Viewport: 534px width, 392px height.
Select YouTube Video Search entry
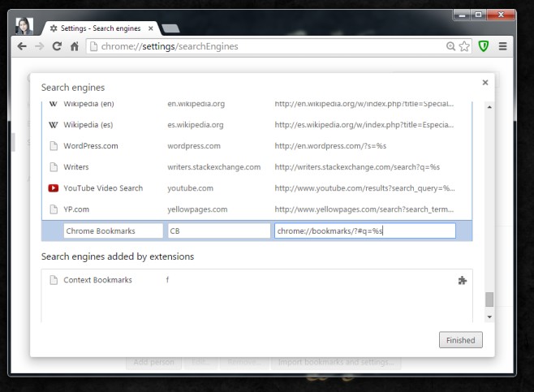tap(103, 188)
